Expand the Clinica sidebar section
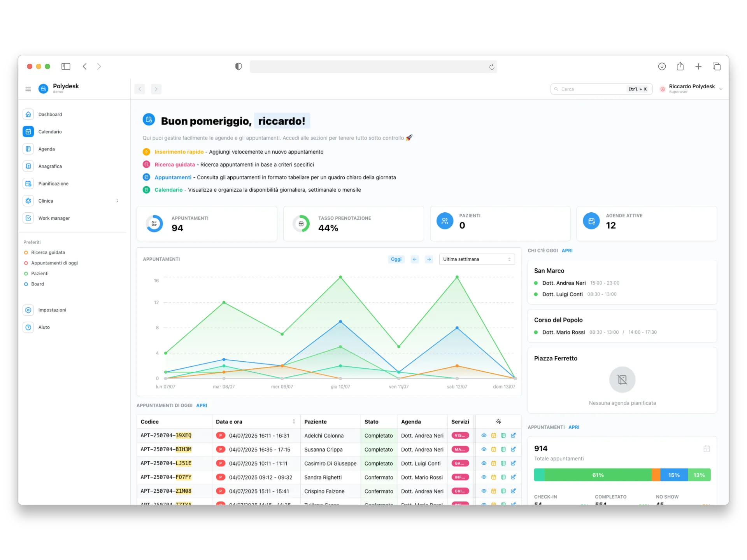The width and height of the screenshot is (747, 560). point(117,201)
